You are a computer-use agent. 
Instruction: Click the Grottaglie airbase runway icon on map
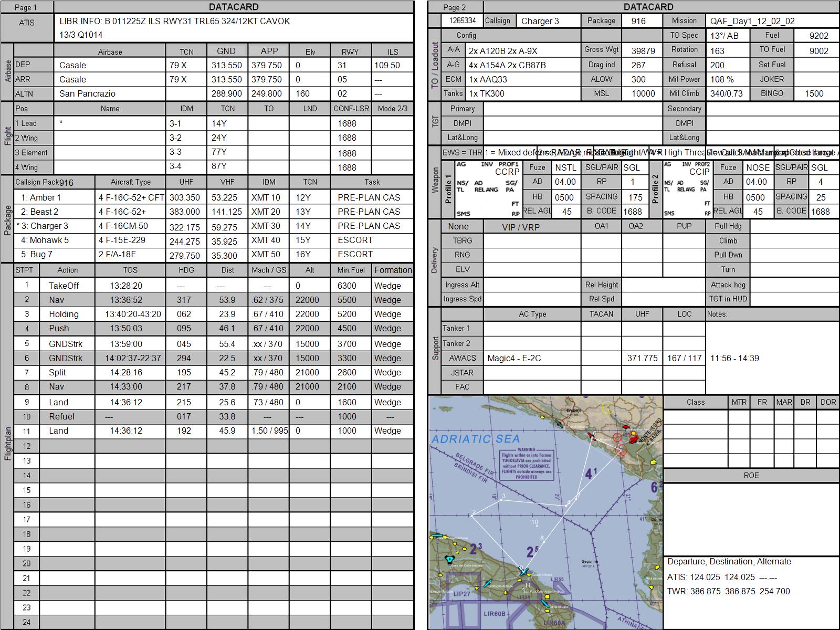(488, 583)
